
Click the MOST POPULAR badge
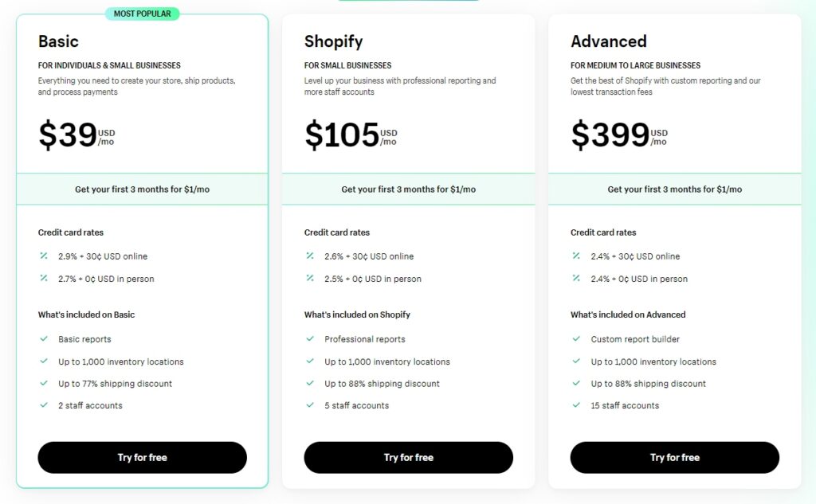point(142,14)
